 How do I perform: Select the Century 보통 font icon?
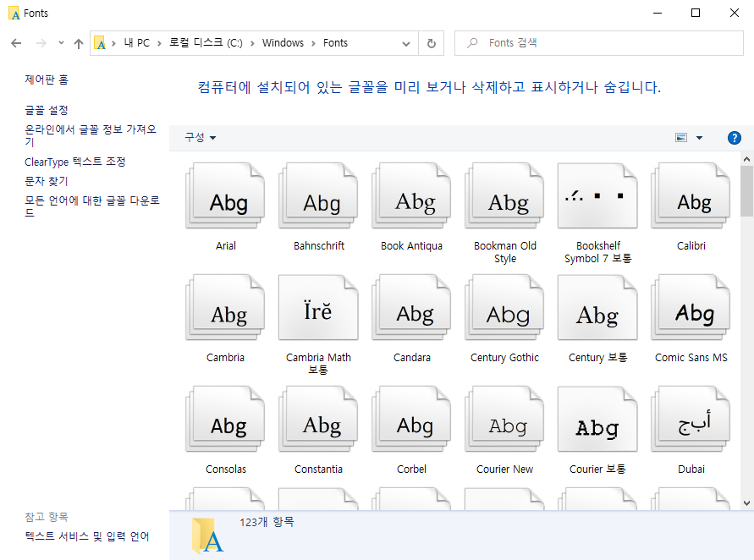597,307
